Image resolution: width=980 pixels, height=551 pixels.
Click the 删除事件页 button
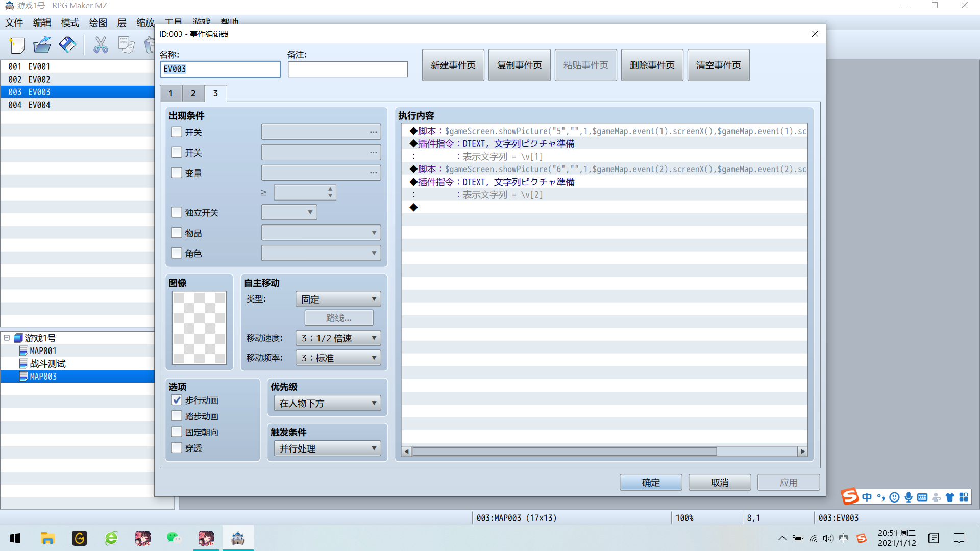tap(652, 65)
